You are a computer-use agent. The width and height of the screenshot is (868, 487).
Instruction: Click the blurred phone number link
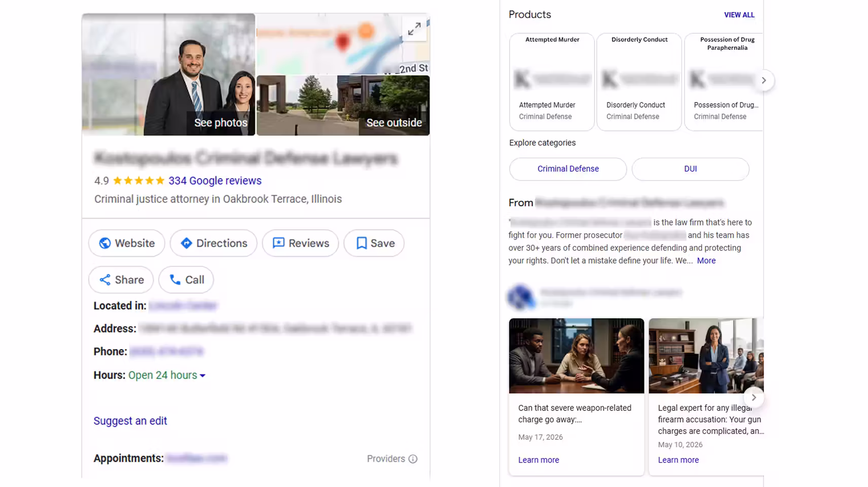click(166, 352)
